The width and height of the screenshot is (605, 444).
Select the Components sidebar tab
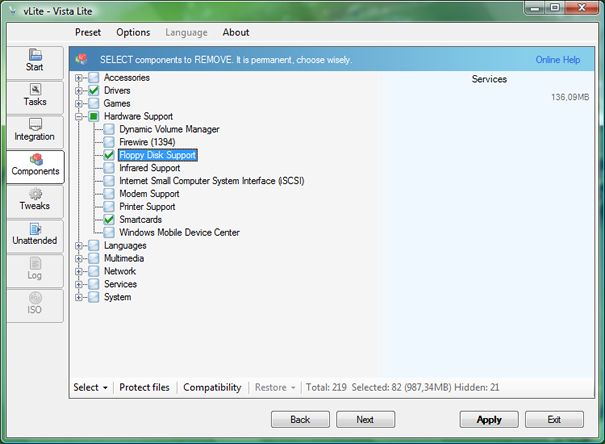pos(35,167)
